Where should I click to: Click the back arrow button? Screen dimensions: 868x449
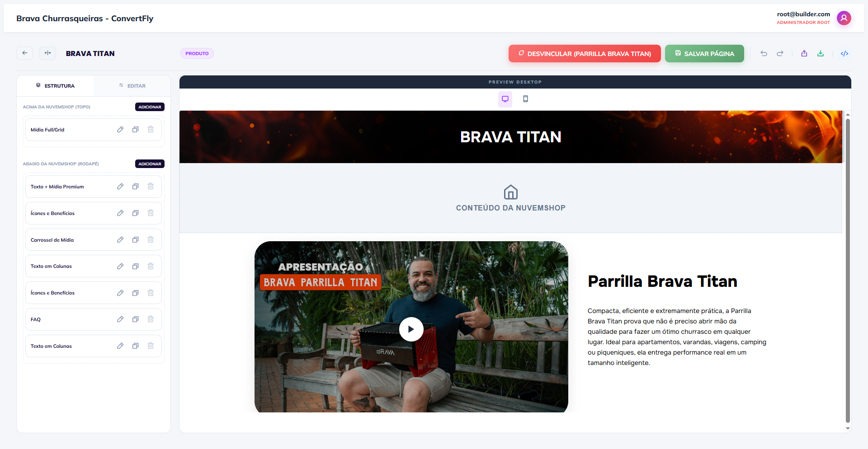(25, 53)
